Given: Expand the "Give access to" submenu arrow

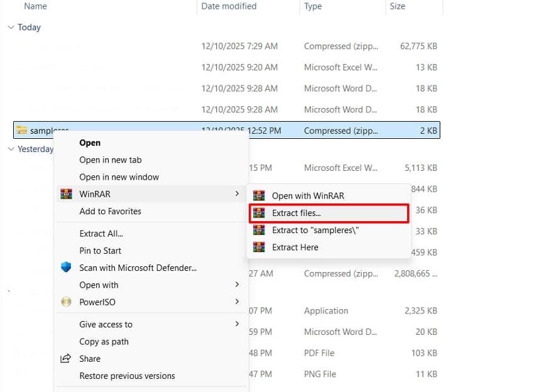Looking at the screenshot, I should pos(237,324).
